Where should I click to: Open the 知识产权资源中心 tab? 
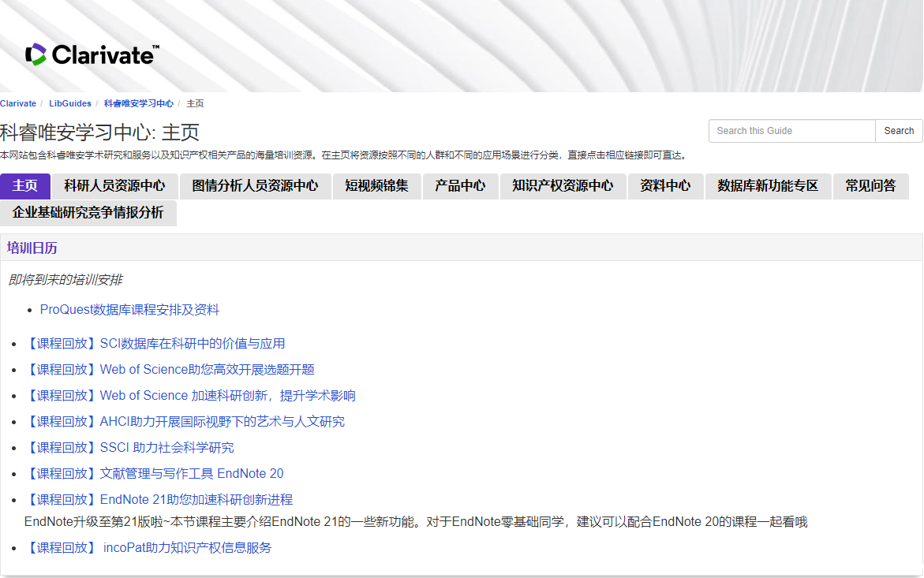pos(563,186)
